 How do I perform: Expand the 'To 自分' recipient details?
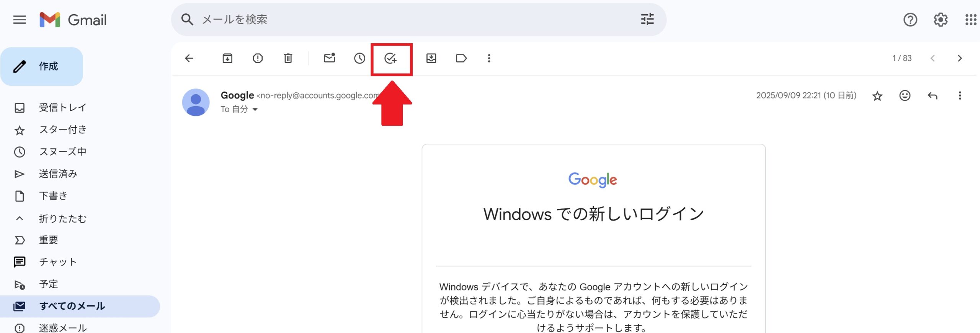(x=255, y=110)
